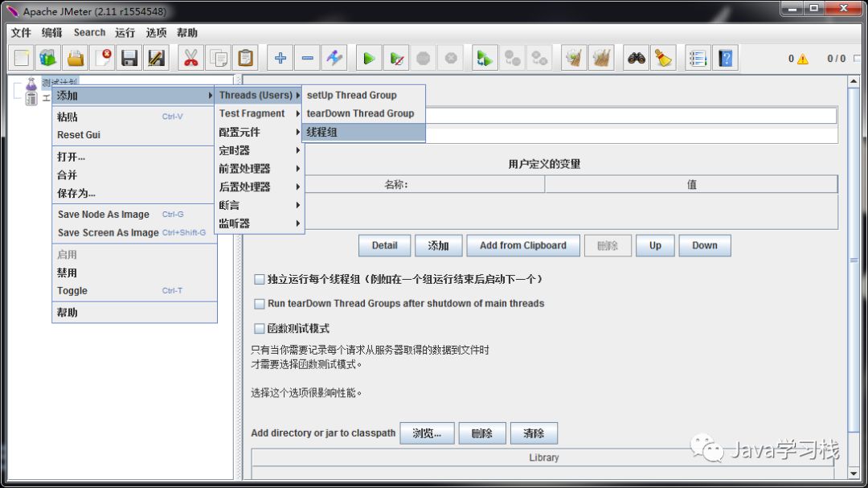This screenshot has height=488, width=868.
Task: Click the Library column header
Action: point(543,457)
